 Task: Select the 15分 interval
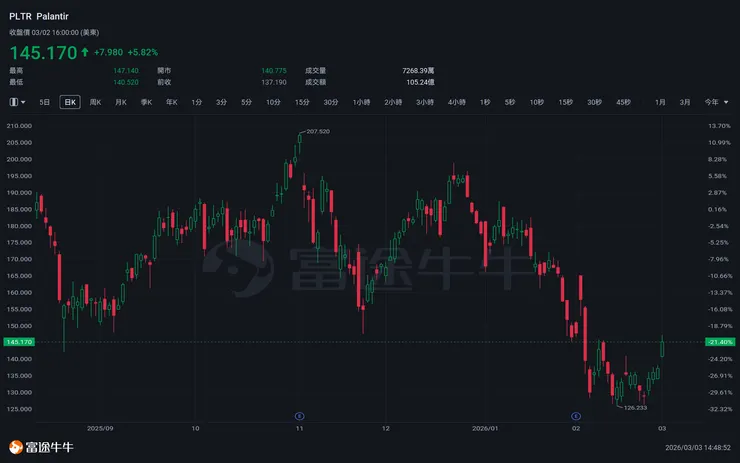coord(302,102)
